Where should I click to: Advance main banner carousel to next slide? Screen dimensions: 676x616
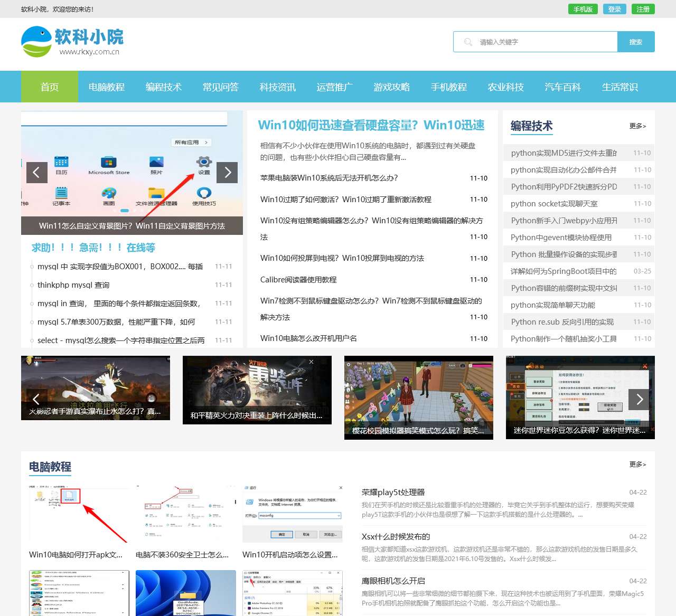[227, 172]
